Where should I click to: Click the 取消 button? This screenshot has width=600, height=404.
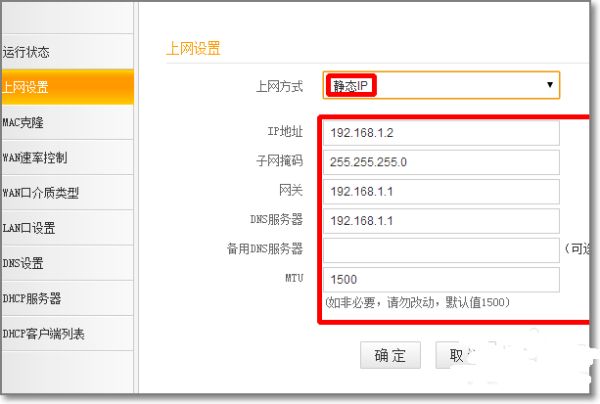point(456,355)
